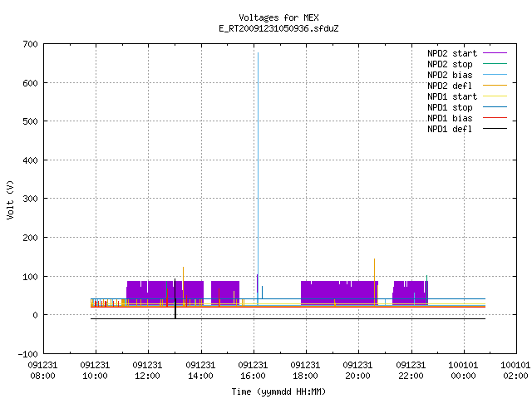Click the 'Time (yymmdd HH:MM)' x-axis label
Viewport: 532px width, 399px height.
pyautogui.click(x=278, y=392)
